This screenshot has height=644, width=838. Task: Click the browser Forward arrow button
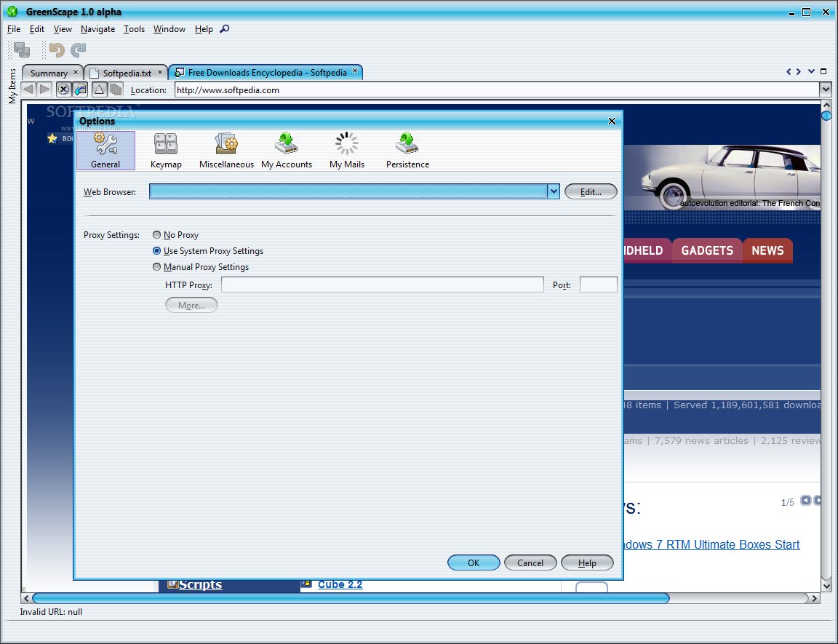(x=44, y=90)
